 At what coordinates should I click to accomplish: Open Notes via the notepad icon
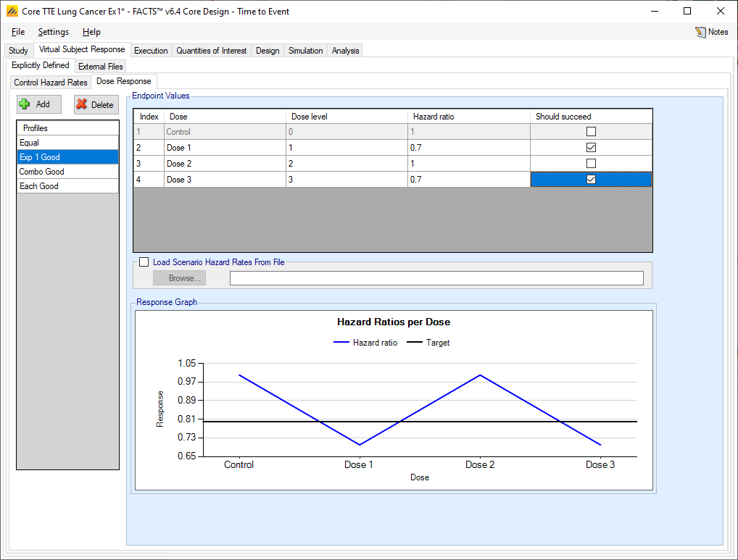coord(700,32)
